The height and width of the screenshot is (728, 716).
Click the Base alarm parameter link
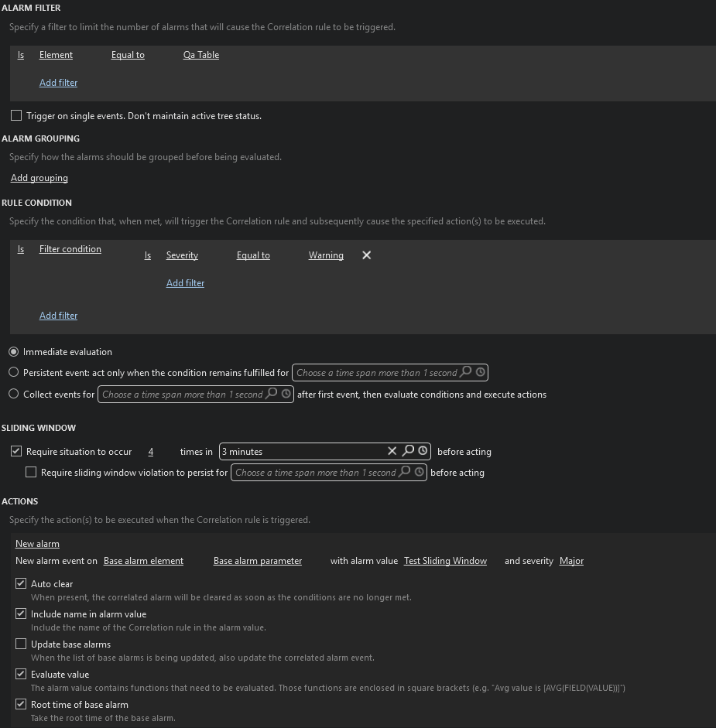[258, 561]
